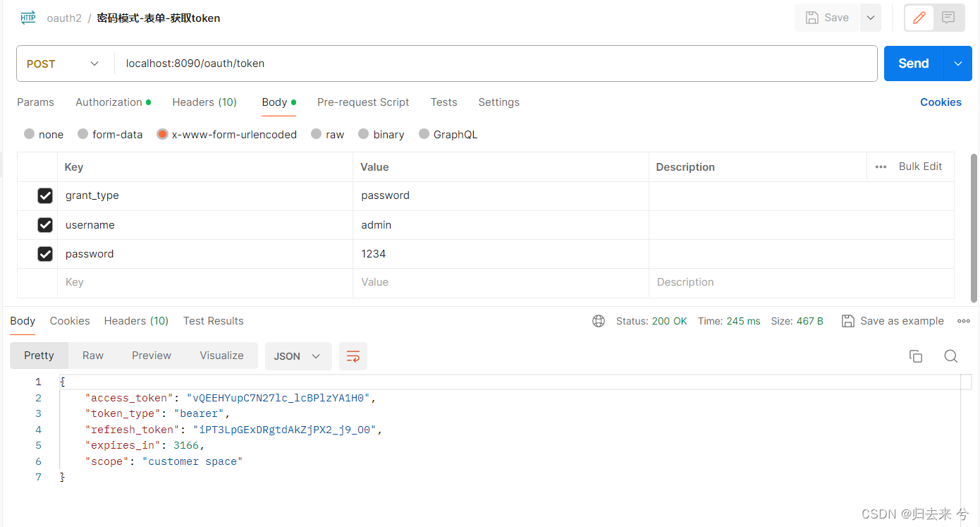Image resolution: width=980 pixels, height=527 pixels.
Task: Open the Pre-request Script tab
Action: coord(363,102)
